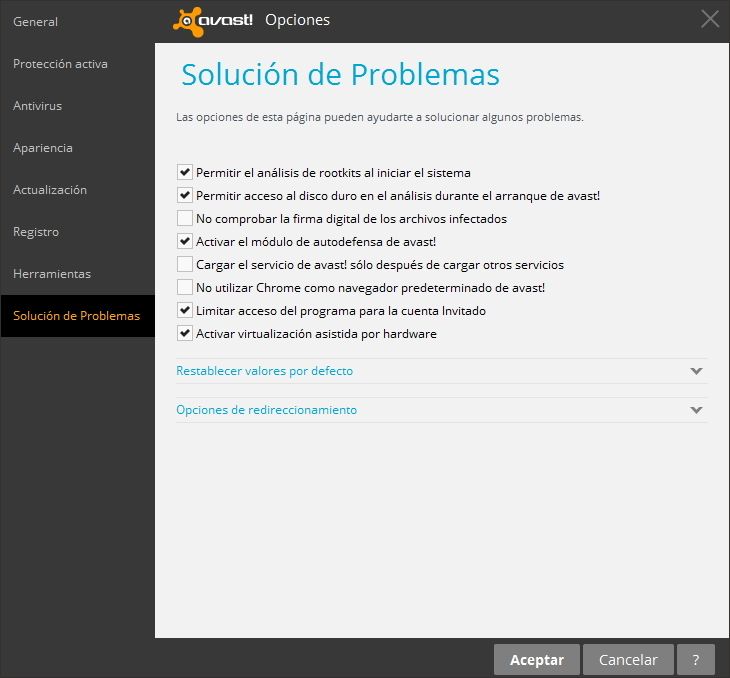This screenshot has width=730, height=678.
Task: Check No utilizar Chrome como navegador option
Action: click(x=185, y=287)
